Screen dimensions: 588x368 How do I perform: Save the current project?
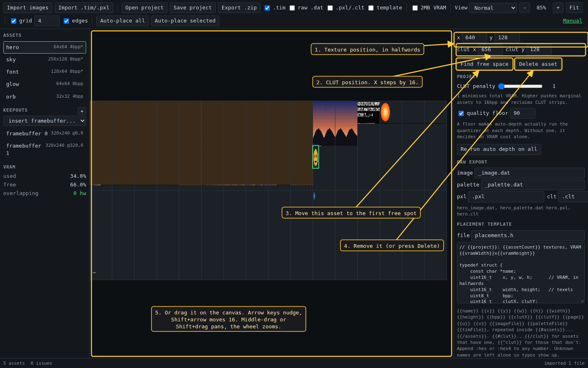(192, 8)
